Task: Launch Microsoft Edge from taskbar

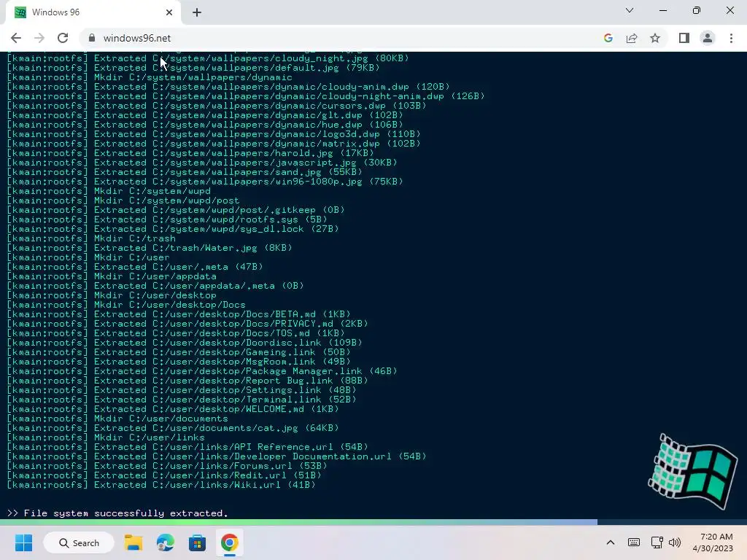Action: [x=166, y=542]
